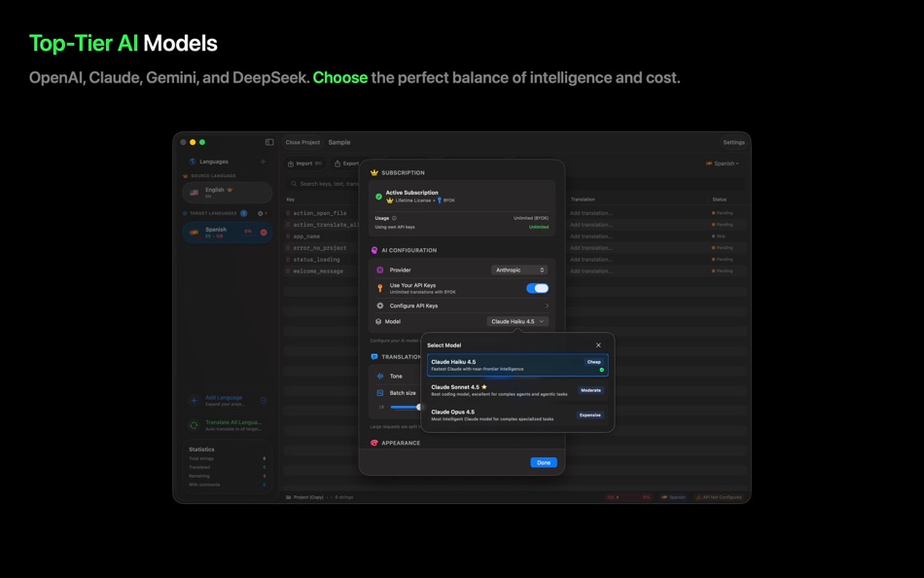
Task: Click the yellow key icon beside Use Your API Keys
Action: 381,286
